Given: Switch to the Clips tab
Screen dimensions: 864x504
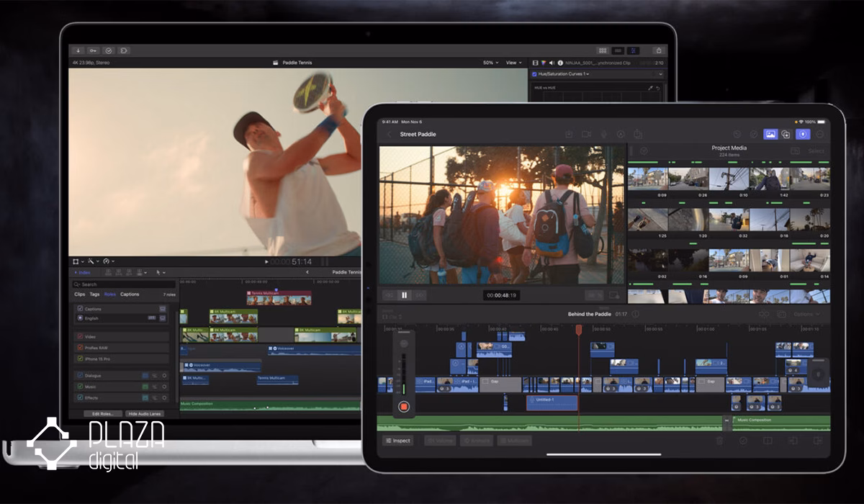Looking at the screenshot, I should coord(79,294).
